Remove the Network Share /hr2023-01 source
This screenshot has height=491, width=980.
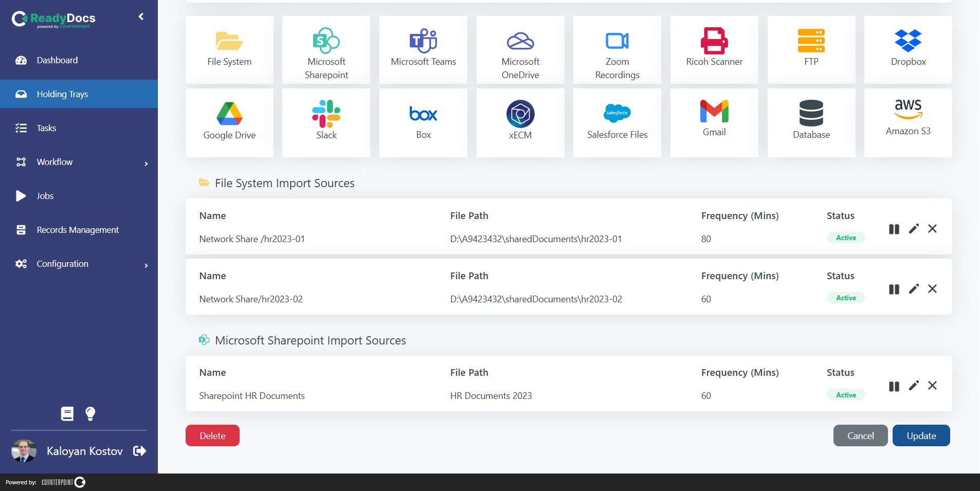(x=932, y=229)
